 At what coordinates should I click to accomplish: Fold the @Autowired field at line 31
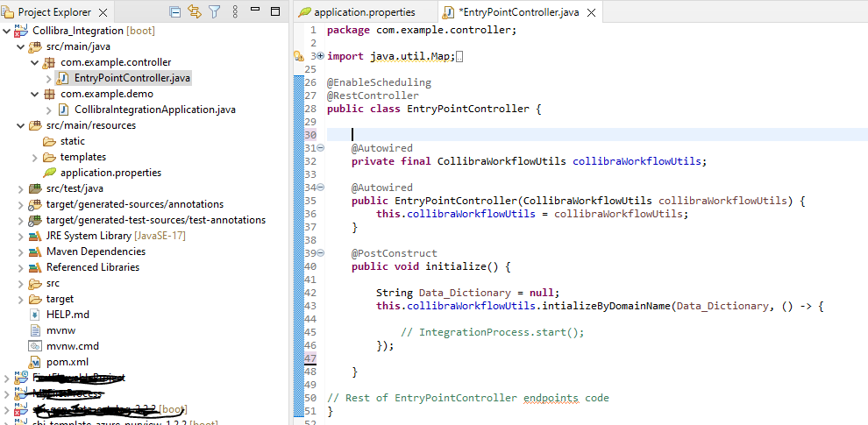[x=321, y=148]
